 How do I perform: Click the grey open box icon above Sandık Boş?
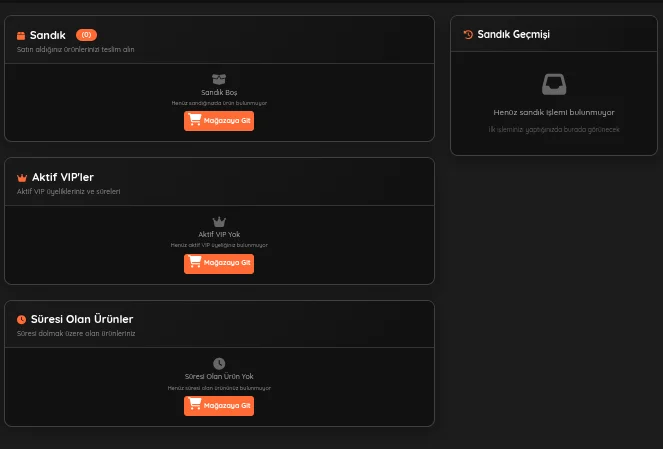219,79
